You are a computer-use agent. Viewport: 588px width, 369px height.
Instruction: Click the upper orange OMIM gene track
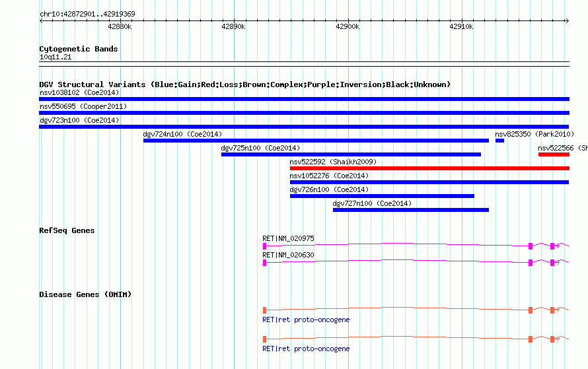coord(416,310)
